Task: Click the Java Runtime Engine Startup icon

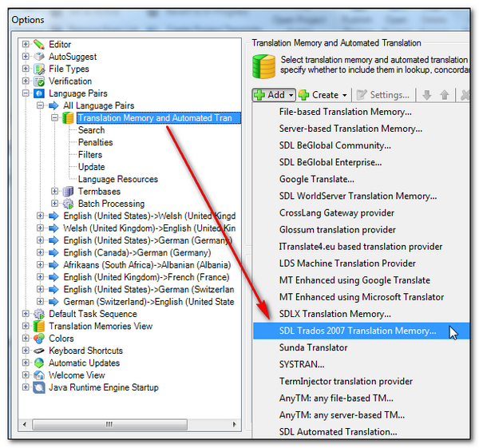Action: [x=39, y=387]
